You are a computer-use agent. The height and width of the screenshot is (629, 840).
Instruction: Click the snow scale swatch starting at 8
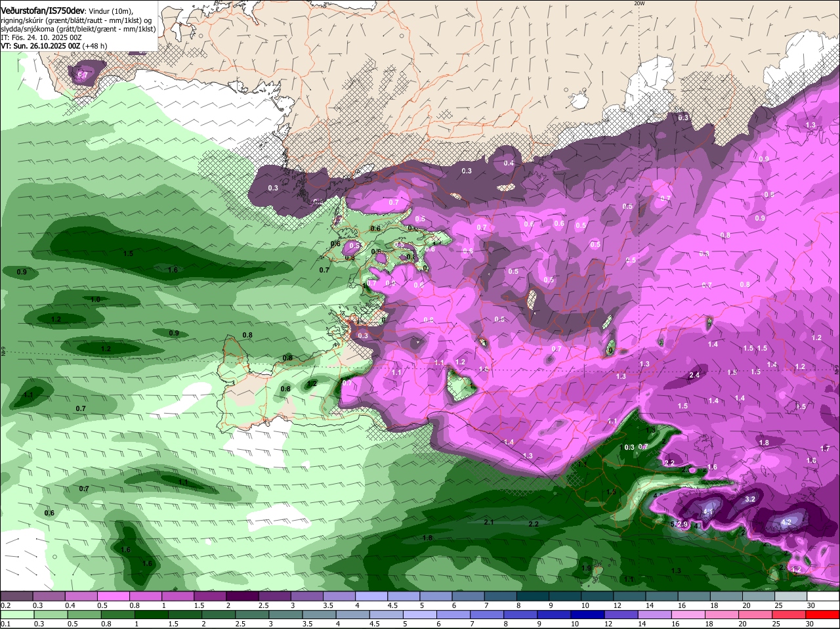click(x=532, y=596)
